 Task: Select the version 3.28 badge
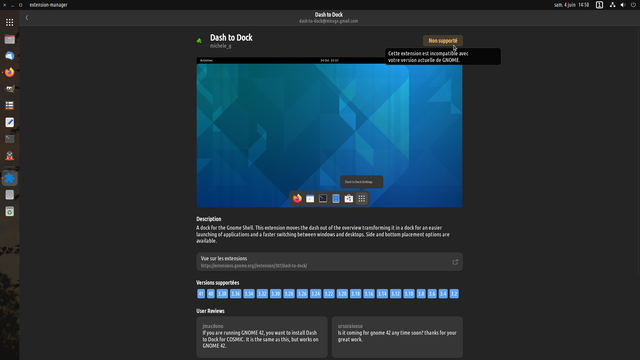(x=289, y=294)
